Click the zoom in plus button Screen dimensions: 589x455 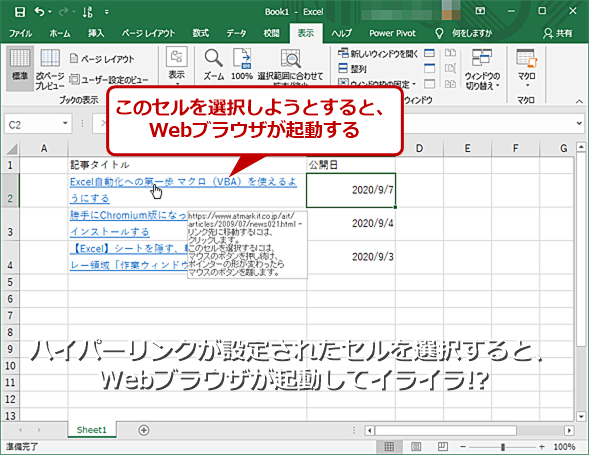(542, 447)
